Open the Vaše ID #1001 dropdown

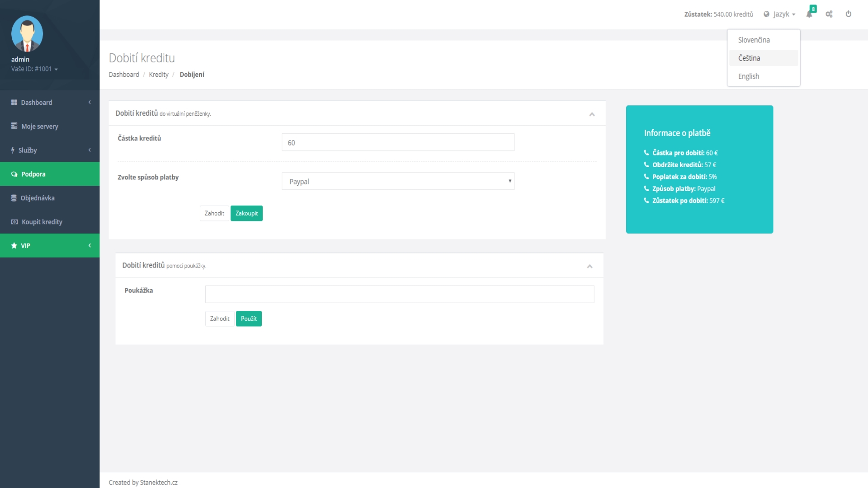(x=34, y=69)
